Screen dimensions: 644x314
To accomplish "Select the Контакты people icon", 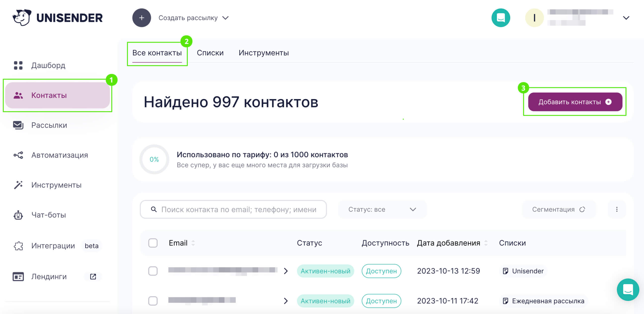I will (x=19, y=95).
